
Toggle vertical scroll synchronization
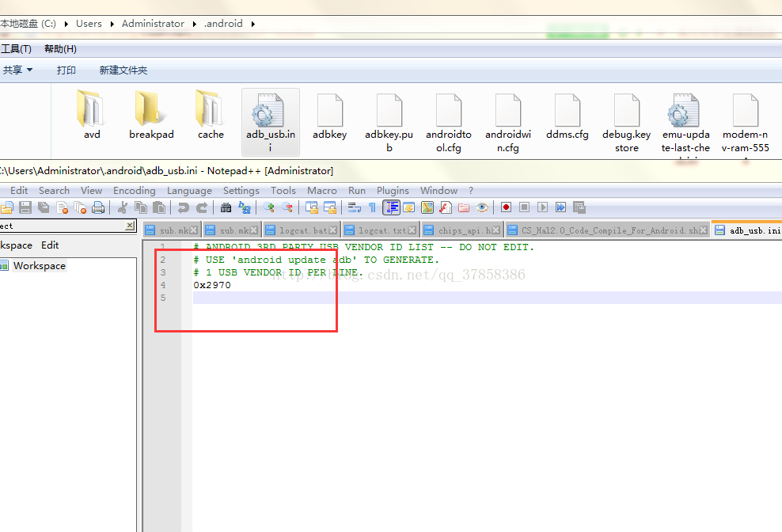312,207
